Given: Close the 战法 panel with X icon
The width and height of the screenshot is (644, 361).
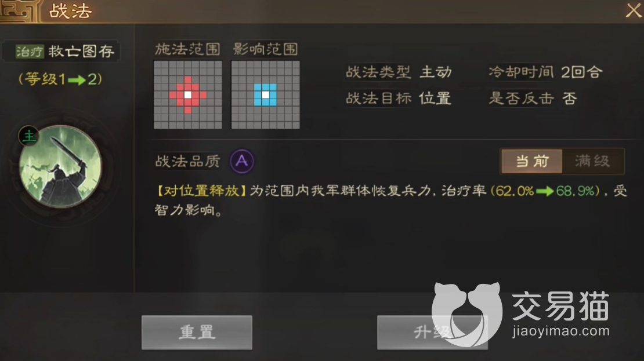Looking at the screenshot, I should pyautogui.click(x=634, y=10).
